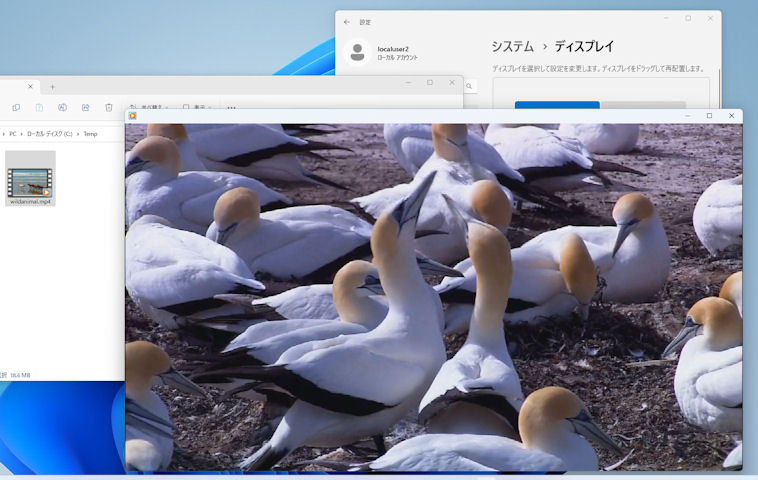Click the Share icon in File Explorer toolbar

(86, 107)
